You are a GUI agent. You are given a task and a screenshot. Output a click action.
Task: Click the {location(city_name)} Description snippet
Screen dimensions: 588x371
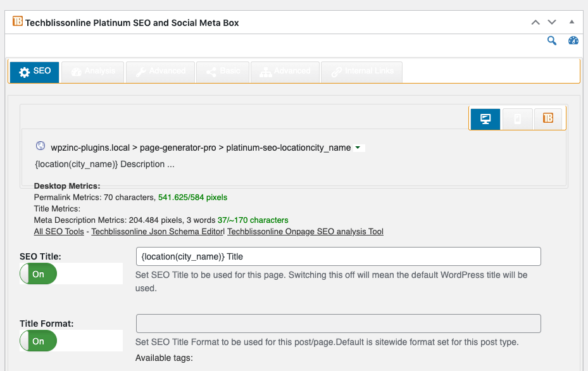point(104,165)
